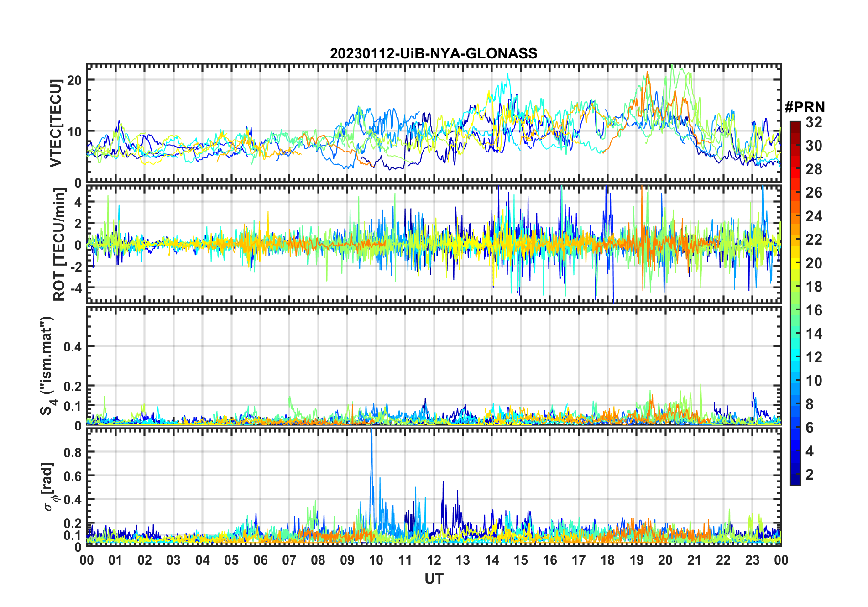Click the plot title 20230112-UiB-NYA-GLONASS
The image size is (868, 607).
(434, 53)
